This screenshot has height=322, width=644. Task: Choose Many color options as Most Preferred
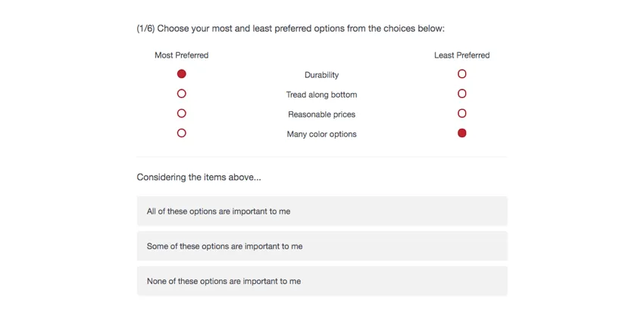tap(182, 133)
